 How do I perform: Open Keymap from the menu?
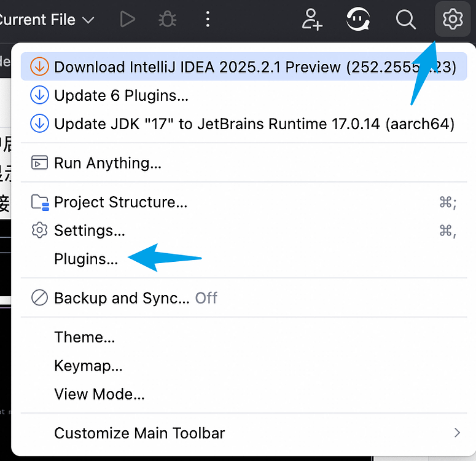click(x=88, y=366)
